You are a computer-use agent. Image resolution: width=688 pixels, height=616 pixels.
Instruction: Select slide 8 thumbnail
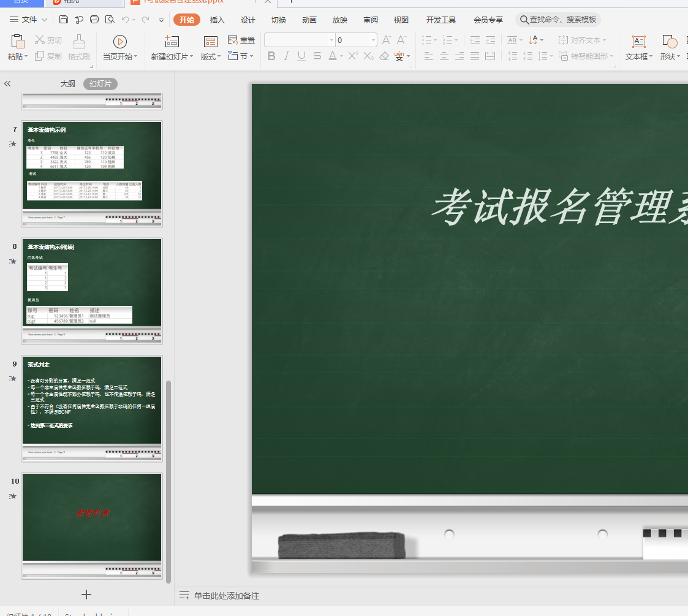tap(92, 291)
